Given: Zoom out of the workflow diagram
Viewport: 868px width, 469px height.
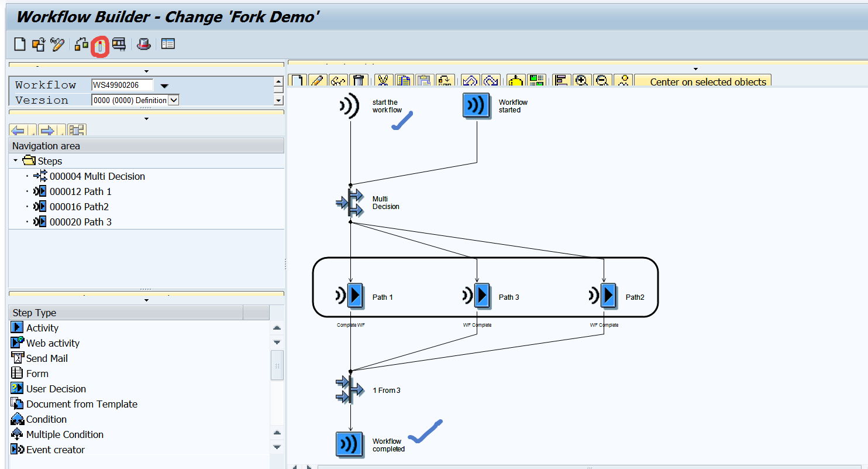Looking at the screenshot, I should (602, 80).
